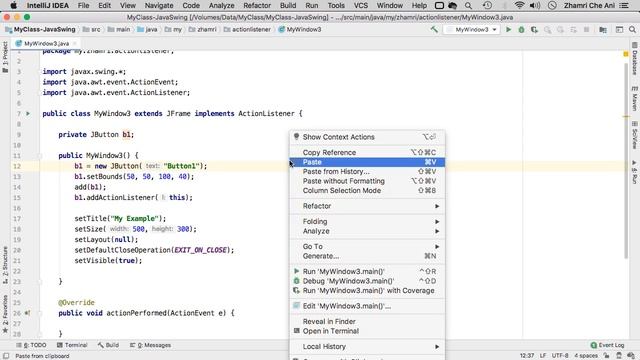Open the Event Log button
The width and height of the screenshot is (640, 360).
(x=607, y=345)
